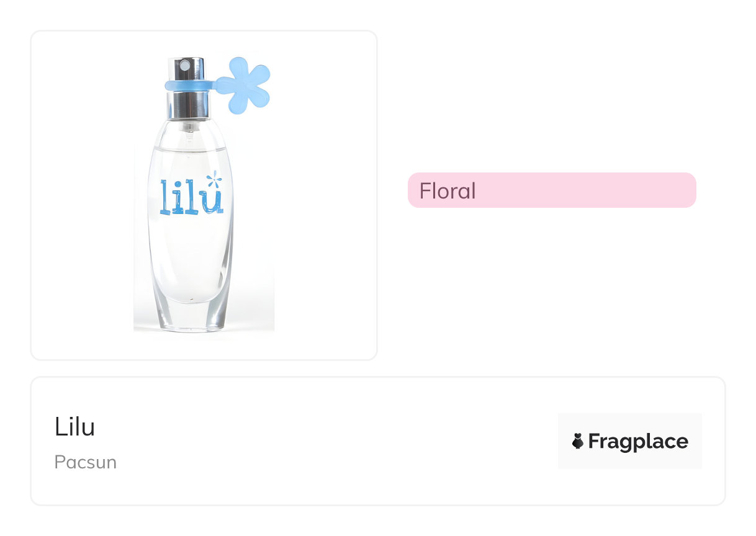Click the blue ring around bottle neck
The height and width of the screenshot is (536, 756).
(187, 83)
